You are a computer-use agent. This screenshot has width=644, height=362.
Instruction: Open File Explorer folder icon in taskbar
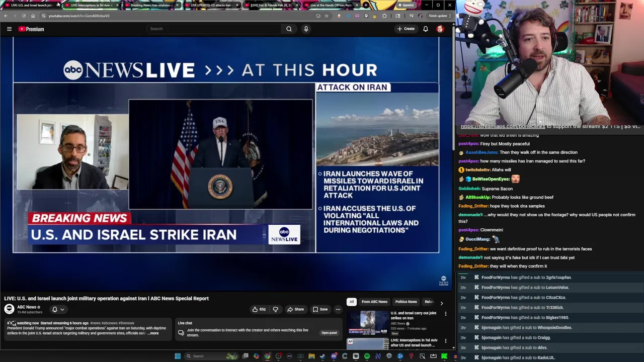point(311,356)
